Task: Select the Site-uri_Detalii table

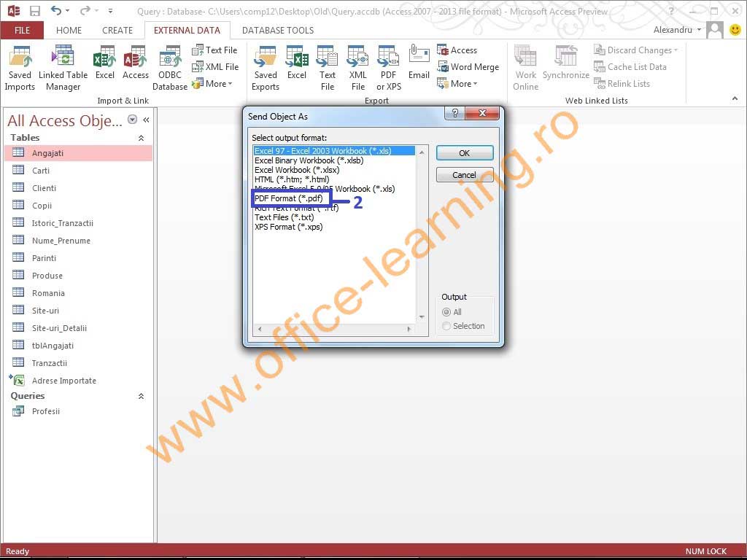Action: (x=79, y=328)
